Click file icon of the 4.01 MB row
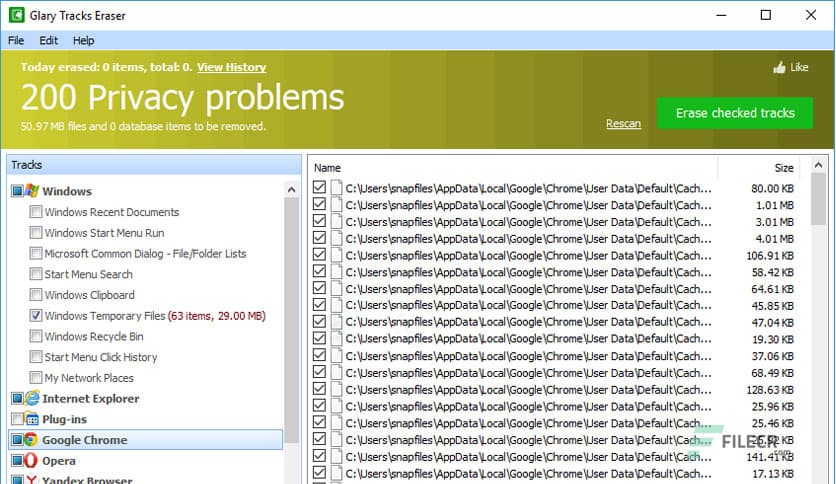The image size is (836, 484). pyautogui.click(x=336, y=238)
